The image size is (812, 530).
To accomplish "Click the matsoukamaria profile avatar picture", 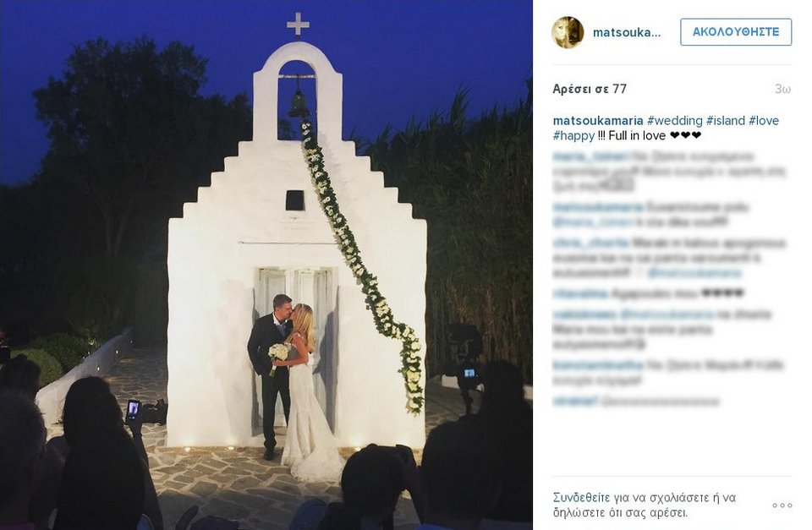I will pos(568,33).
